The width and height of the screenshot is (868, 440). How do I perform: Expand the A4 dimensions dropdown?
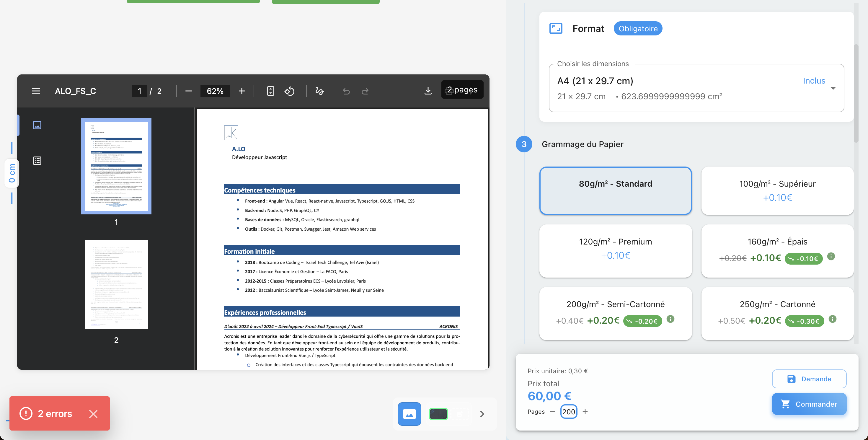[833, 88]
